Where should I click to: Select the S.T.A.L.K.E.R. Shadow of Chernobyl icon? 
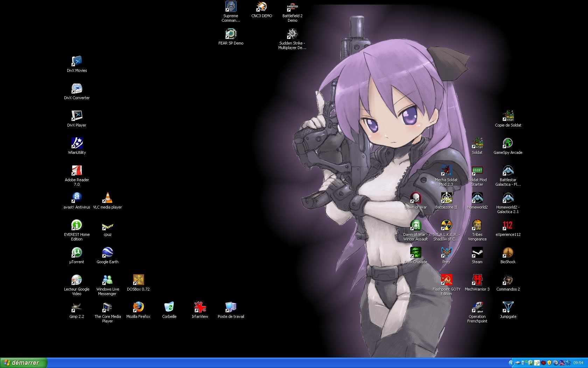coord(446,225)
